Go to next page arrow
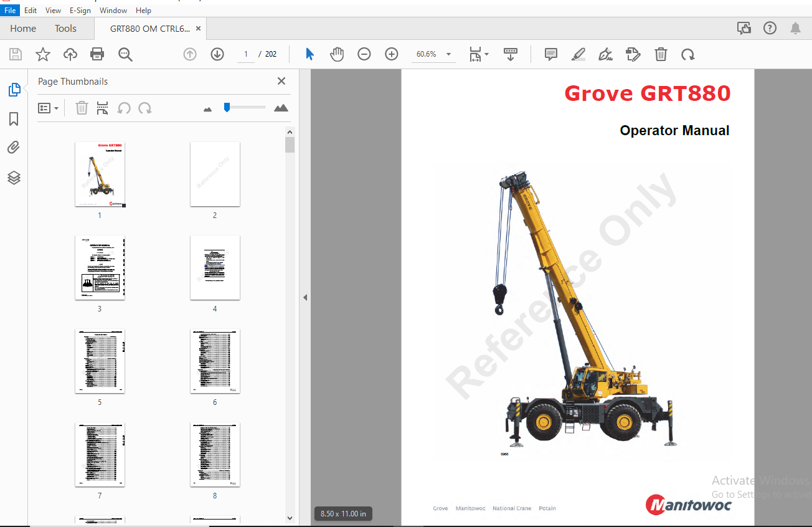 [x=217, y=54]
